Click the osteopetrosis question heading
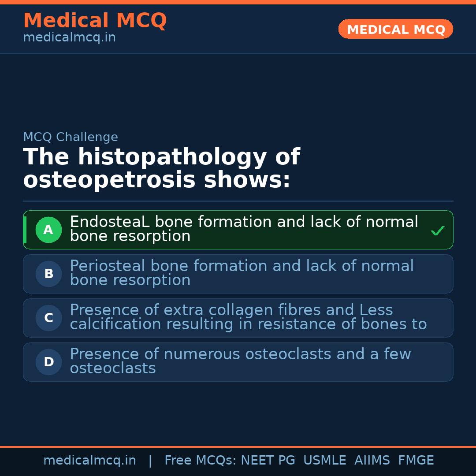The height and width of the screenshot is (476, 476). (161, 169)
